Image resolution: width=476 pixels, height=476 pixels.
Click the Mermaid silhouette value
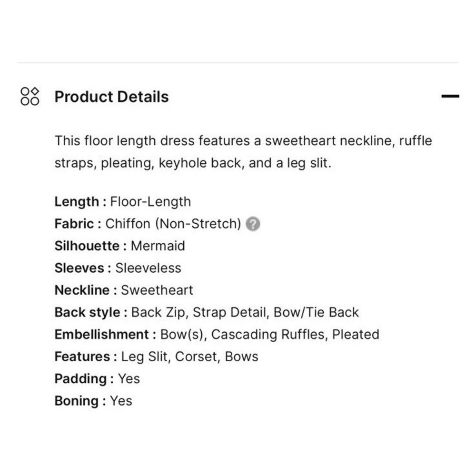[x=158, y=246]
